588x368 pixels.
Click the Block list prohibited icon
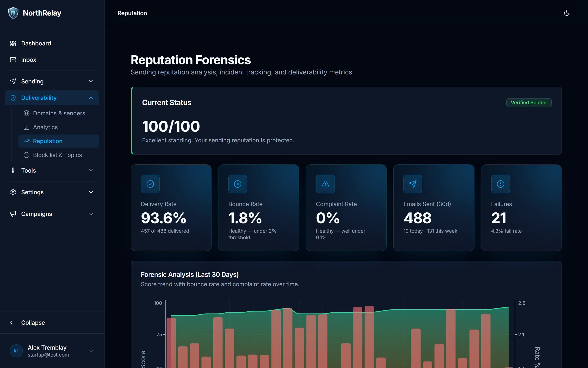[27, 155]
